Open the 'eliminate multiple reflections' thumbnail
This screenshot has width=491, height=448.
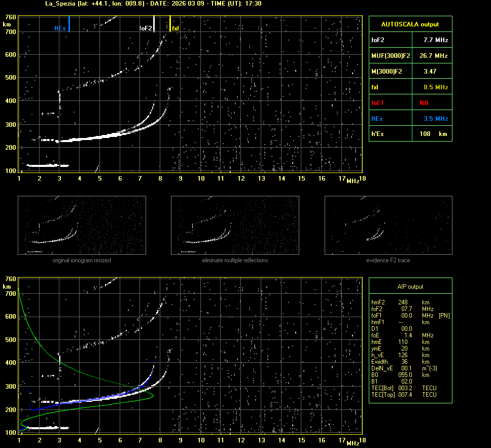click(235, 225)
